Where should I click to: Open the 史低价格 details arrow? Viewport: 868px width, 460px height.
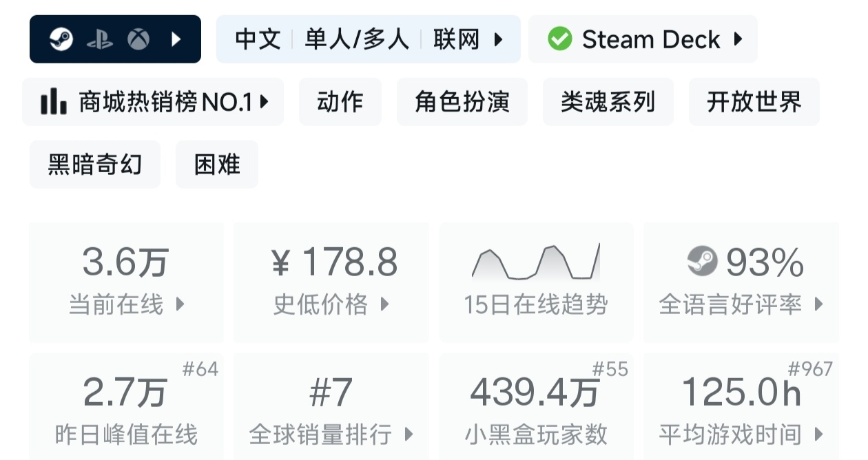[385, 304]
